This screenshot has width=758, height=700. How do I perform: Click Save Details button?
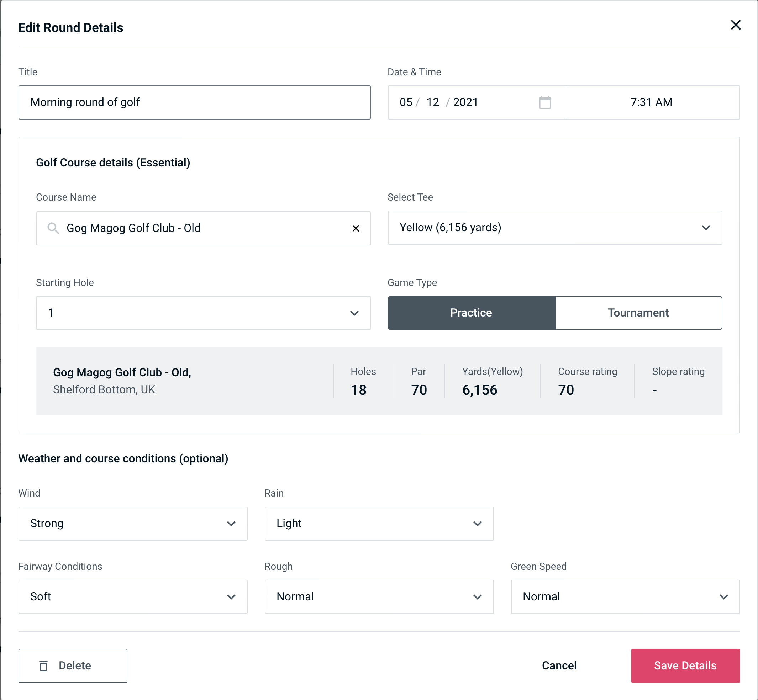685,665
